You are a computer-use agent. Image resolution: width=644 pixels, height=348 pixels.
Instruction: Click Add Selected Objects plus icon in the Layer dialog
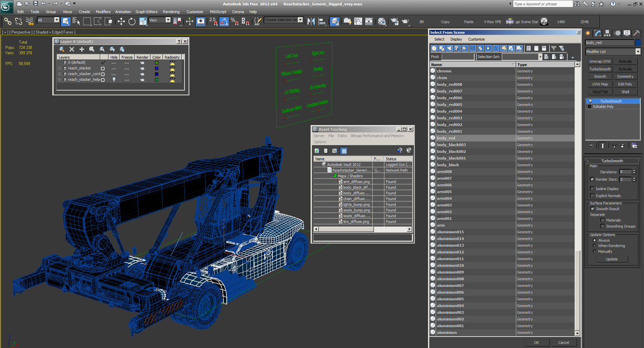pos(82,49)
